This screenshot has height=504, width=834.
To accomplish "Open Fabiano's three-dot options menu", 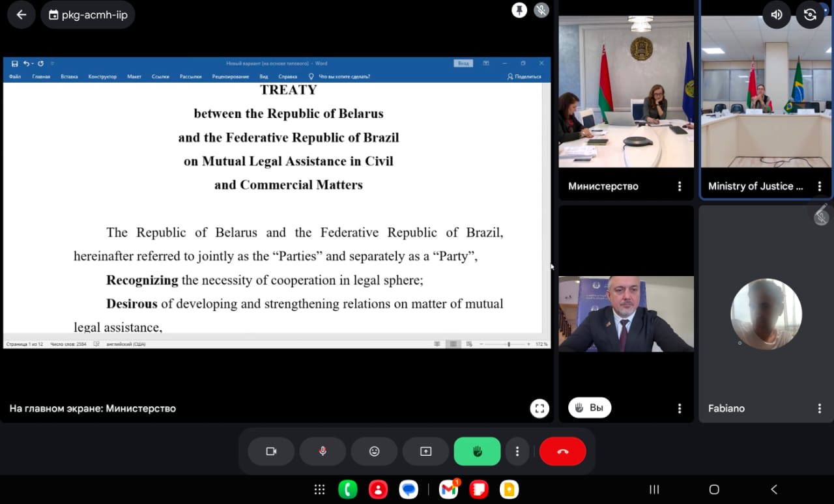I will coord(819,408).
